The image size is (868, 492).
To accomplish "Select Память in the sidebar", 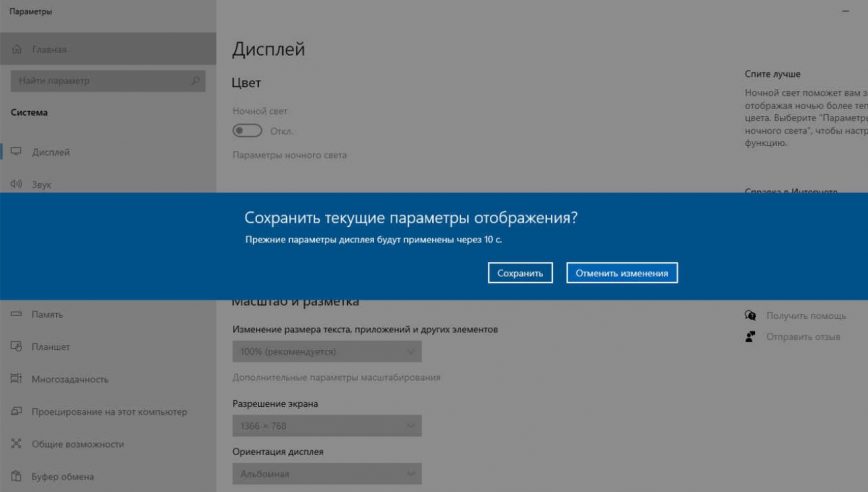I will click(108, 314).
